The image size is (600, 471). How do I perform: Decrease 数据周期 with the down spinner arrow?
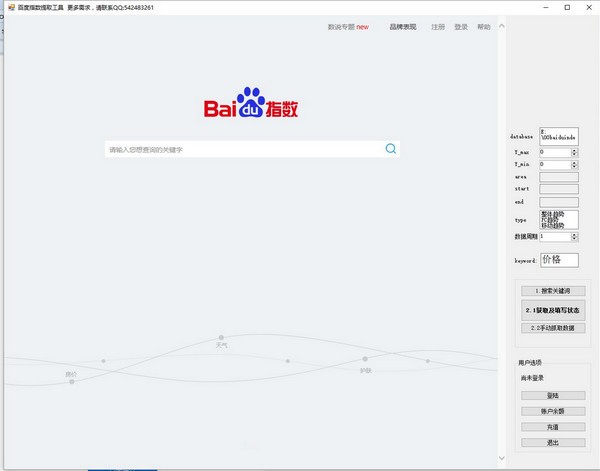pos(574,239)
